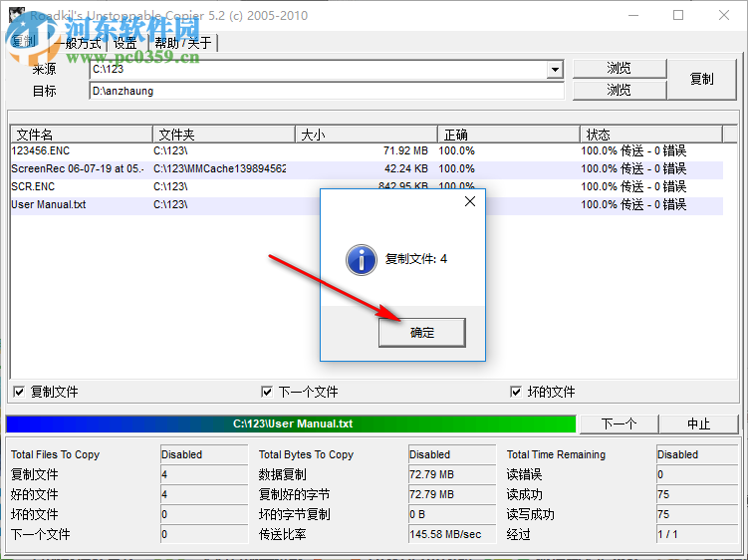Screen dimensions: 748x560
Task: Click the 坏的字节复制 0 B value
Action: pyautogui.click(x=452, y=514)
